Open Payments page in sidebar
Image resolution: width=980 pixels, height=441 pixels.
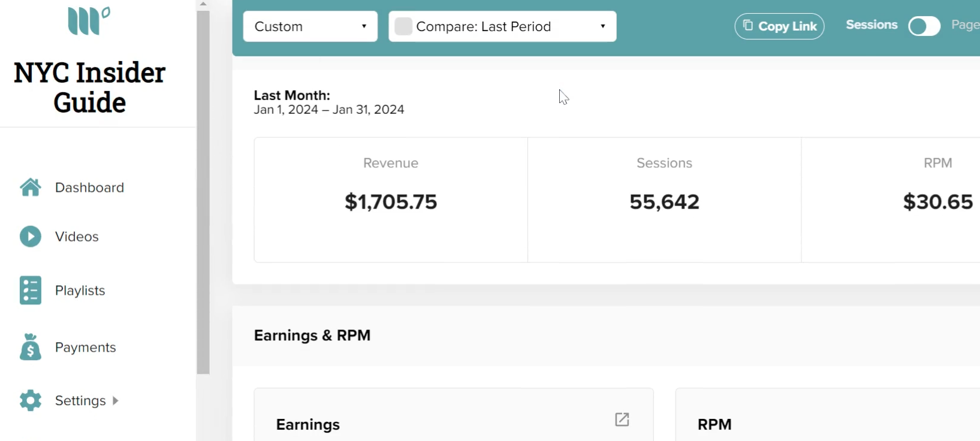click(85, 348)
